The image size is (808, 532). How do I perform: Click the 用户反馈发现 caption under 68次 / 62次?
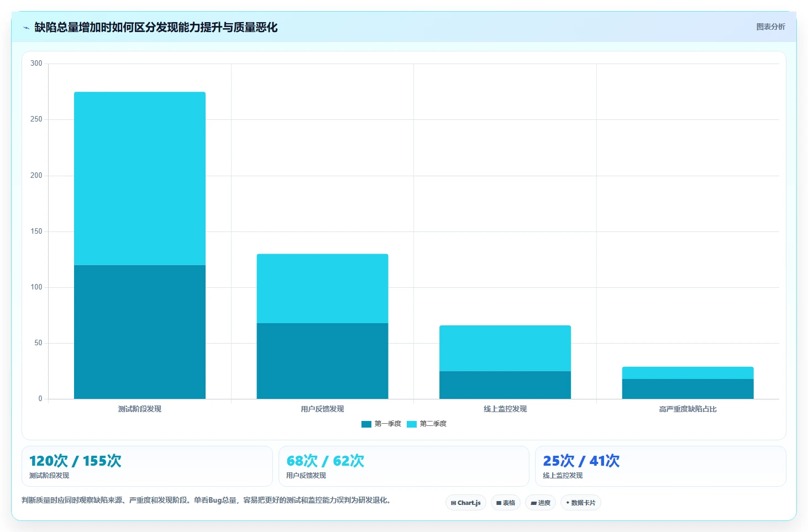click(306, 476)
